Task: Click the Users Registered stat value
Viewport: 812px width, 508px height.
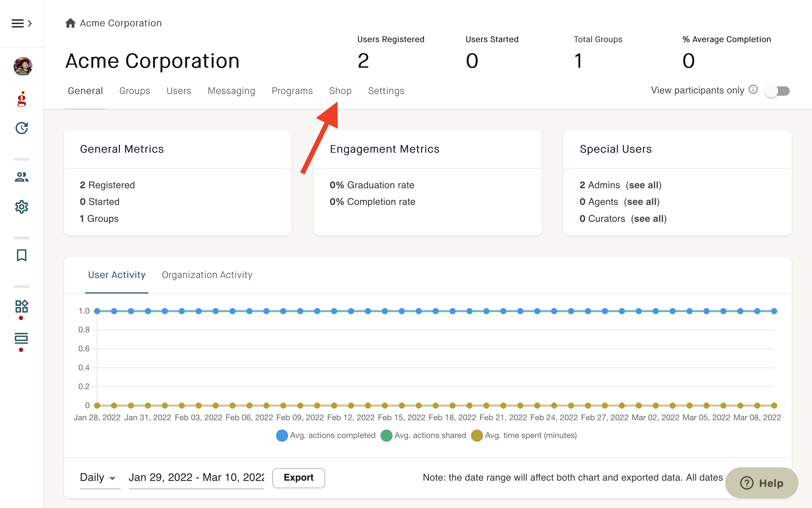Action: point(363,61)
